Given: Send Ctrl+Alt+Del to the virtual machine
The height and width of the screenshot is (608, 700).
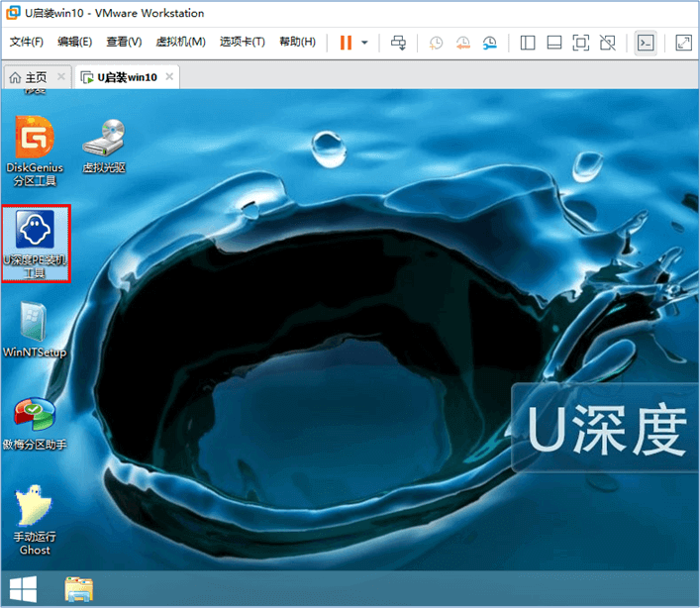Looking at the screenshot, I should click(398, 43).
